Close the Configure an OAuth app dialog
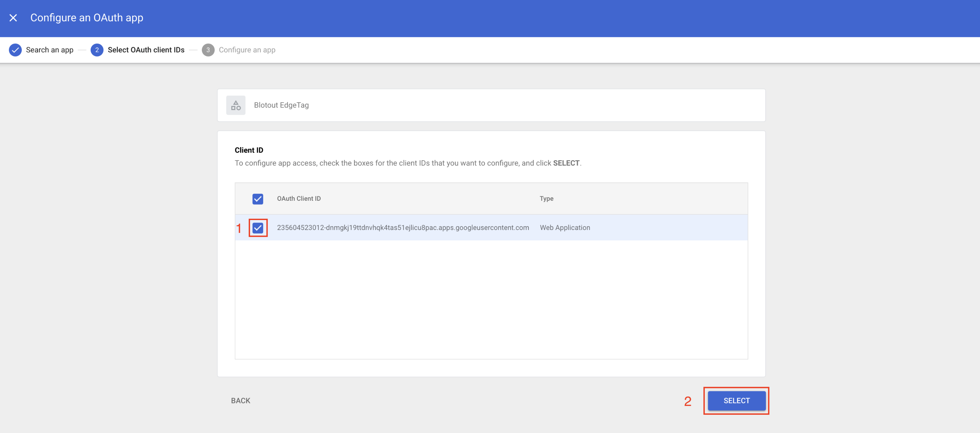Viewport: 980px width, 433px height. (x=13, y=18)
